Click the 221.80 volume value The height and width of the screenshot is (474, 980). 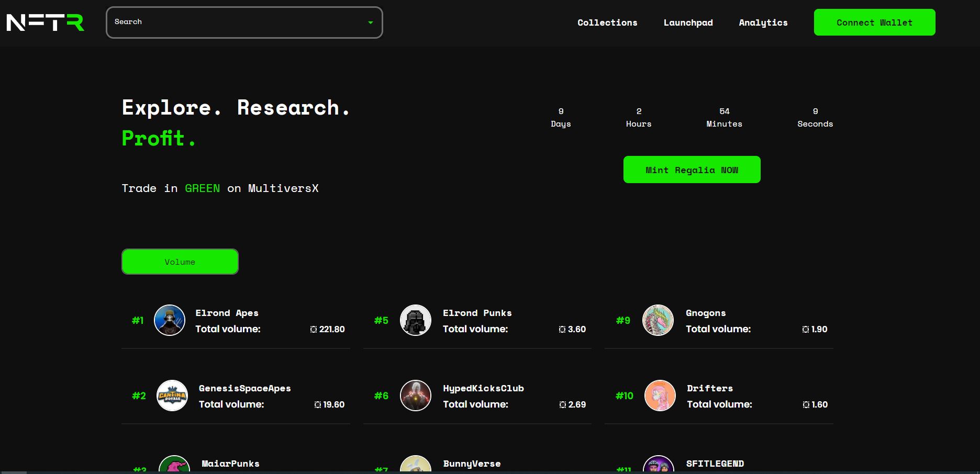(x=332, y=330)
